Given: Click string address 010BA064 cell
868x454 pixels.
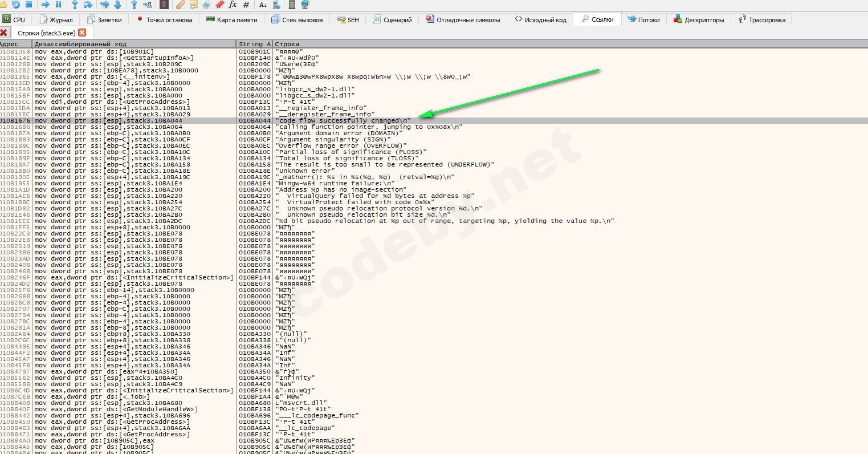Looking at the screenshot, I should pos(255,127).
